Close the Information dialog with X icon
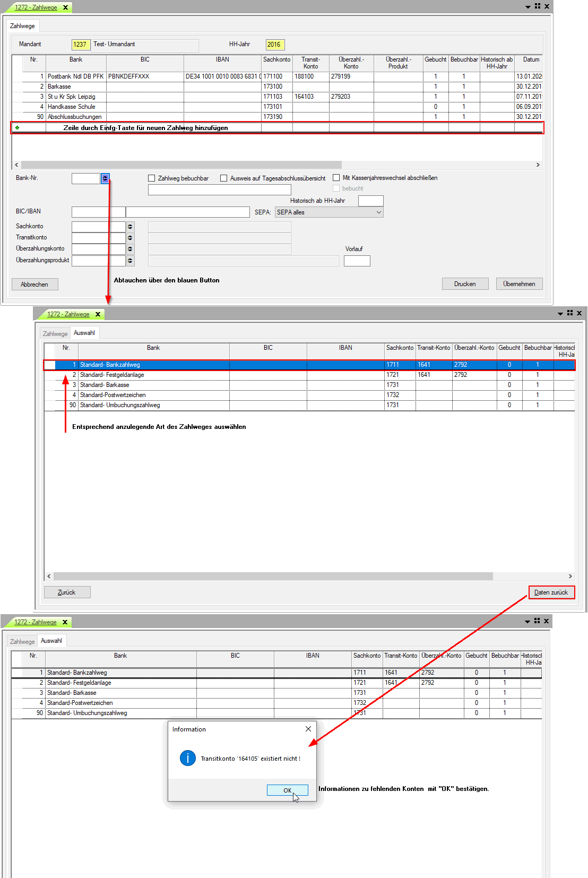The image size is (588, 878). (x=308, y=729)
